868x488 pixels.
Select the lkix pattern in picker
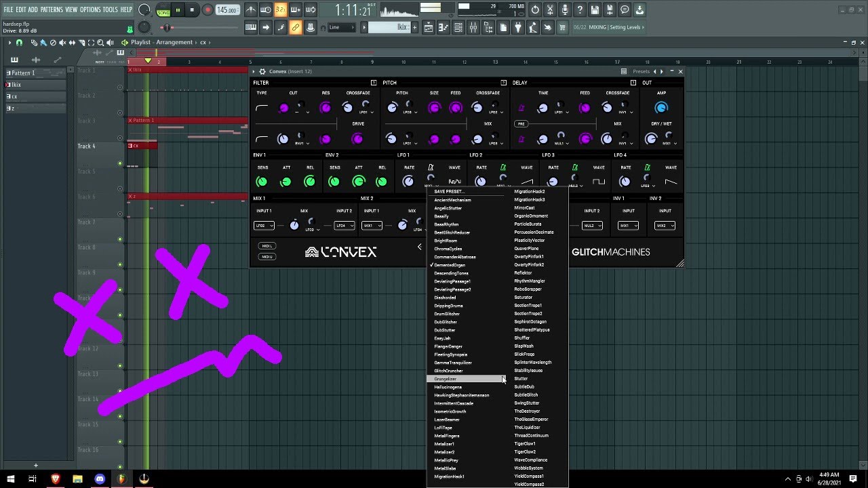(37, 85)
